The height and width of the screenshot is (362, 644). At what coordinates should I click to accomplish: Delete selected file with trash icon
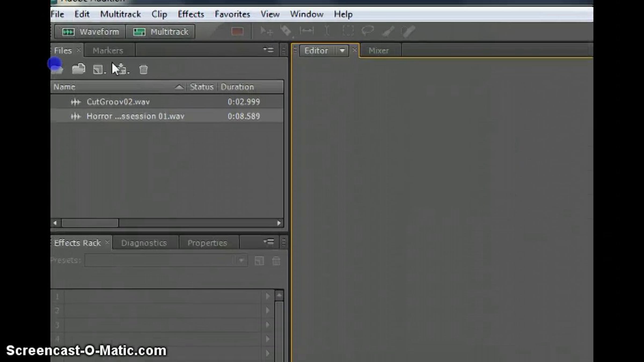(143, 70)
